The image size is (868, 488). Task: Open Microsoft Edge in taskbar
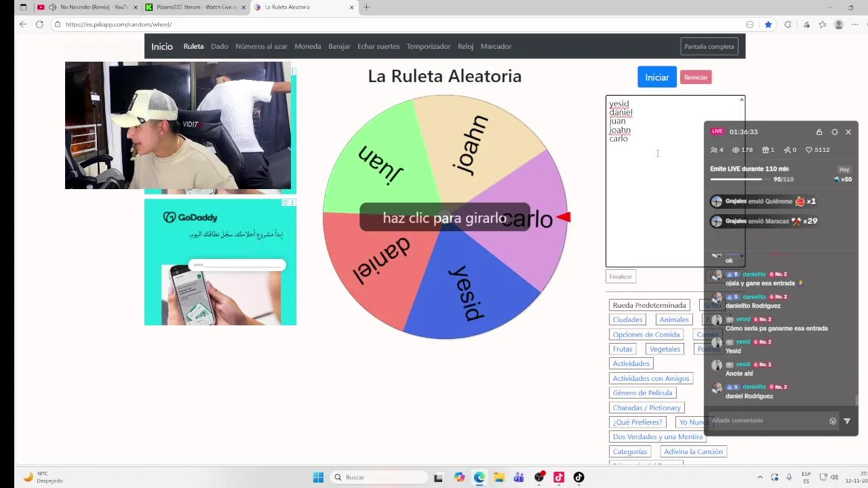tap(479, 477)
